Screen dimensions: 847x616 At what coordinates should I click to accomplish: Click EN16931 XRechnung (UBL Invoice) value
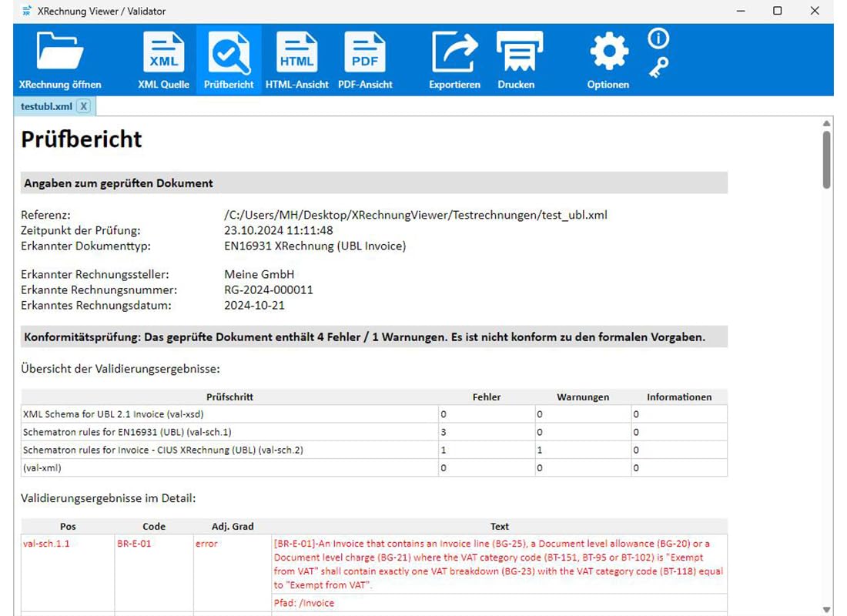coord(315,246)
